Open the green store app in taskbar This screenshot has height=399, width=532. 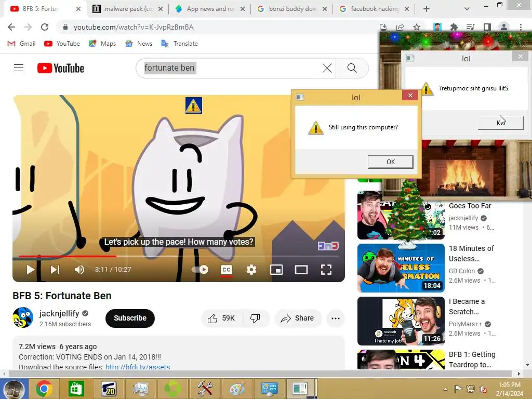click(76, 389)
